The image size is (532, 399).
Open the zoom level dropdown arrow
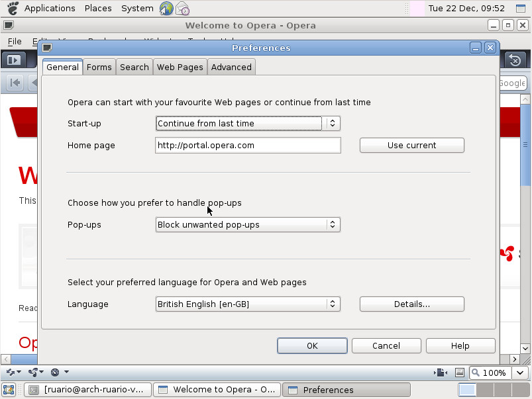pos(520,373)
